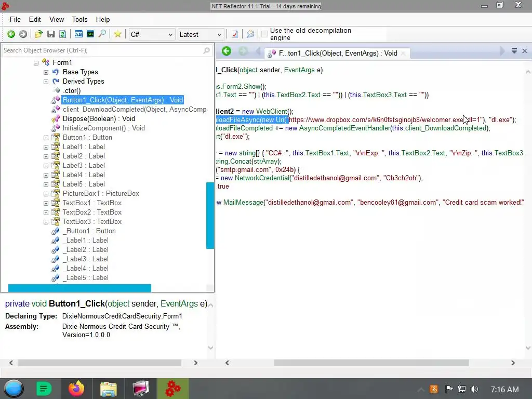Viewport: 532px width, 399px height.
Task: Click the Firefox icon in the taskbar
Action: click(76, 389)
